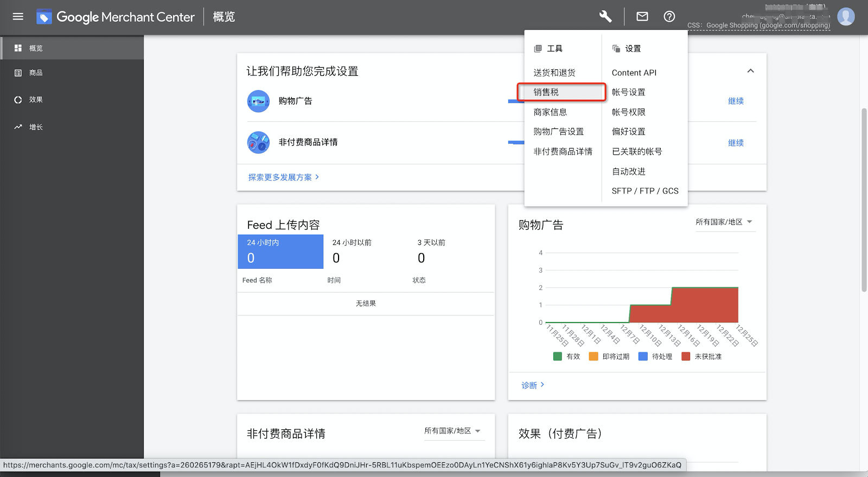
Task: Click the orange 即将过期 legend swatch
Action: pyautogui.click(x=593, y=357)
